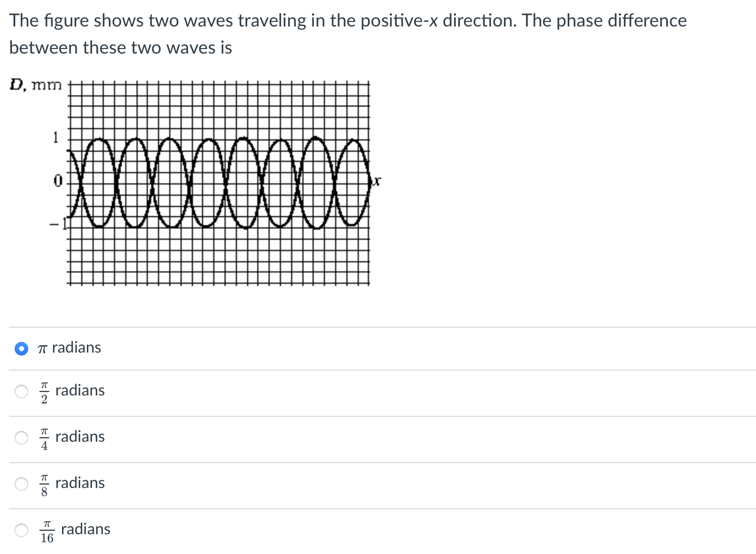756x554 pixels.
Task: Click the π radians answer text label
Action: 68,348
